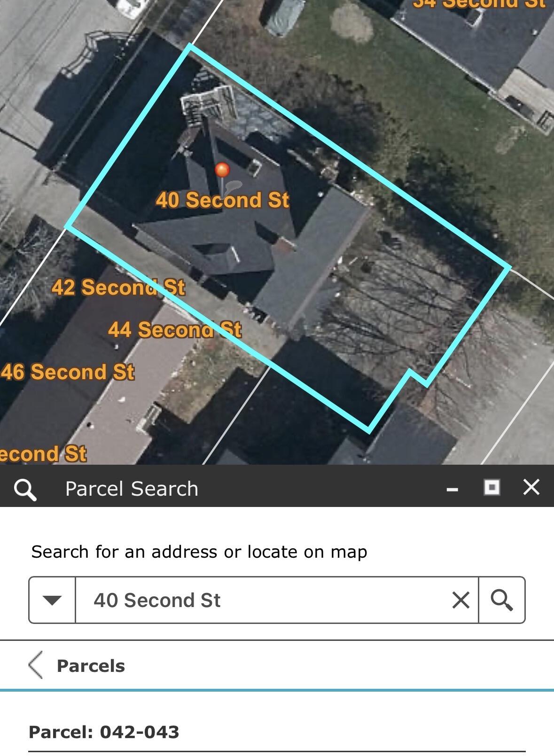Image resolution: width=554 pixels, height=756 pixels.
Task: Submit search with the magnifier button
Action: (501, 600)
